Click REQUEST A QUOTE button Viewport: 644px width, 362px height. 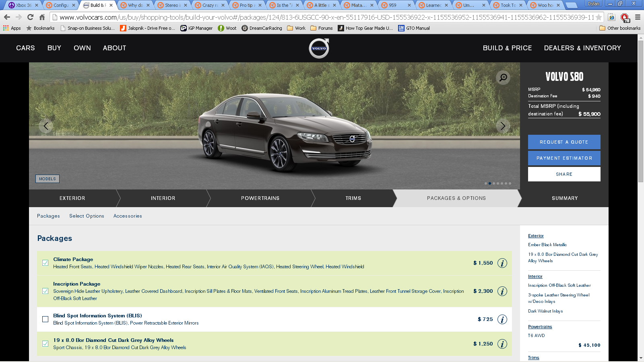(x=564, y=142)
